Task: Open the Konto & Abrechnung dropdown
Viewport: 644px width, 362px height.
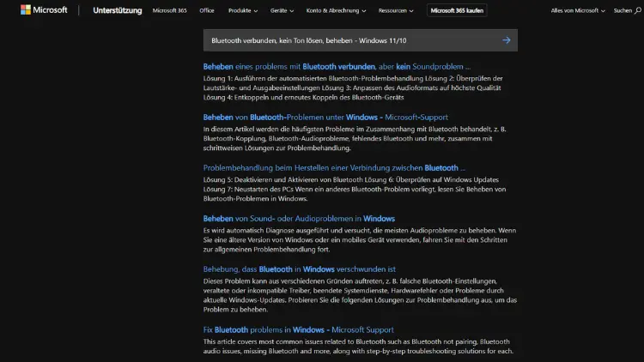Action: (x=336, y=10)
